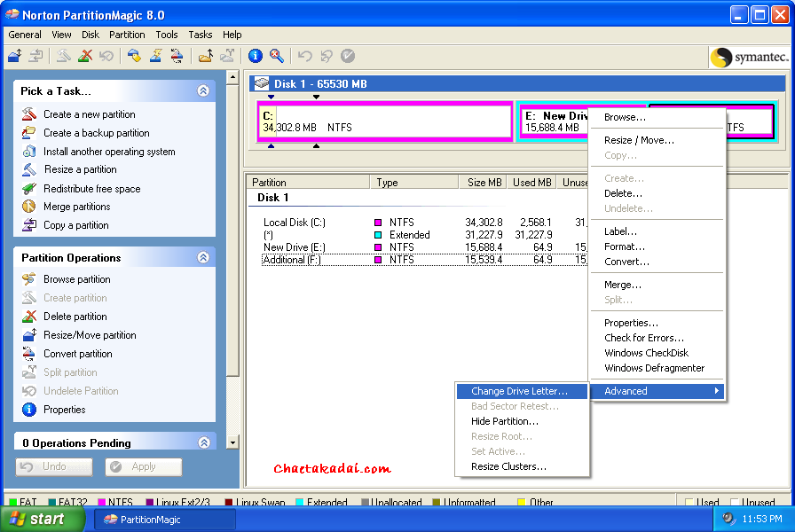Click the Copy a partition task icon

click(28, 225)
